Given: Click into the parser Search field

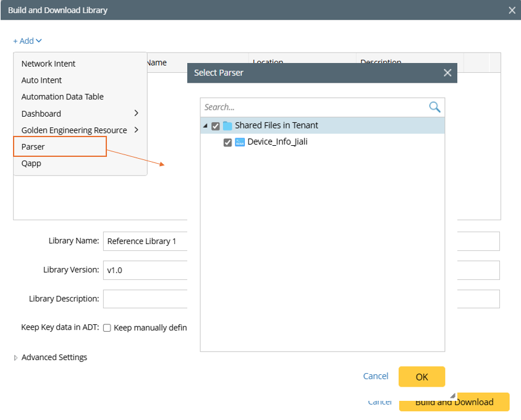Looking at the screenshot, I should click(x=312, y=107).
